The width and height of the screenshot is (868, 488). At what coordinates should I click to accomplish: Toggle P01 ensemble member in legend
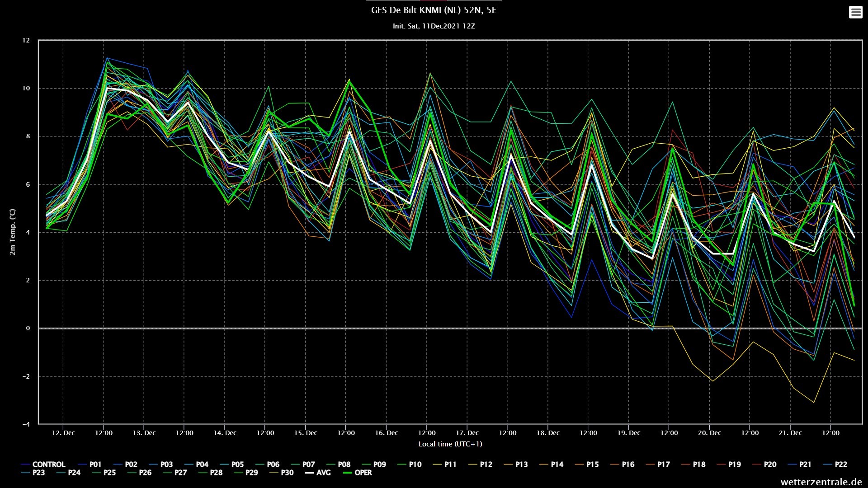click(x=90, y=465)
